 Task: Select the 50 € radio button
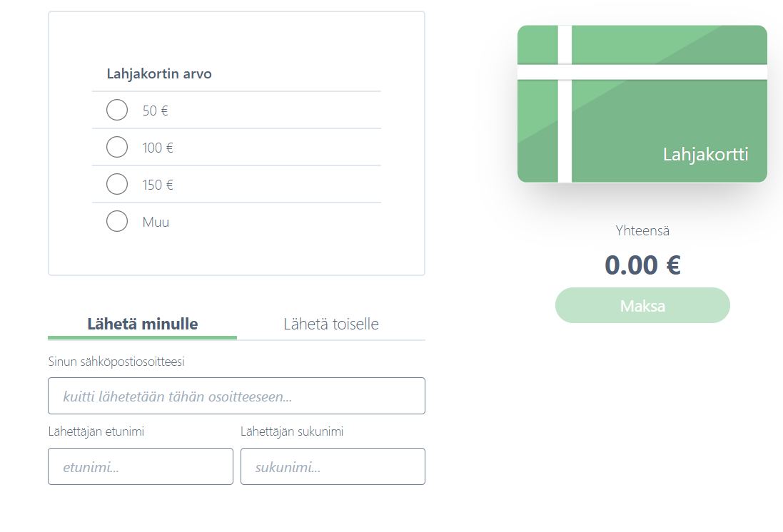117,110
